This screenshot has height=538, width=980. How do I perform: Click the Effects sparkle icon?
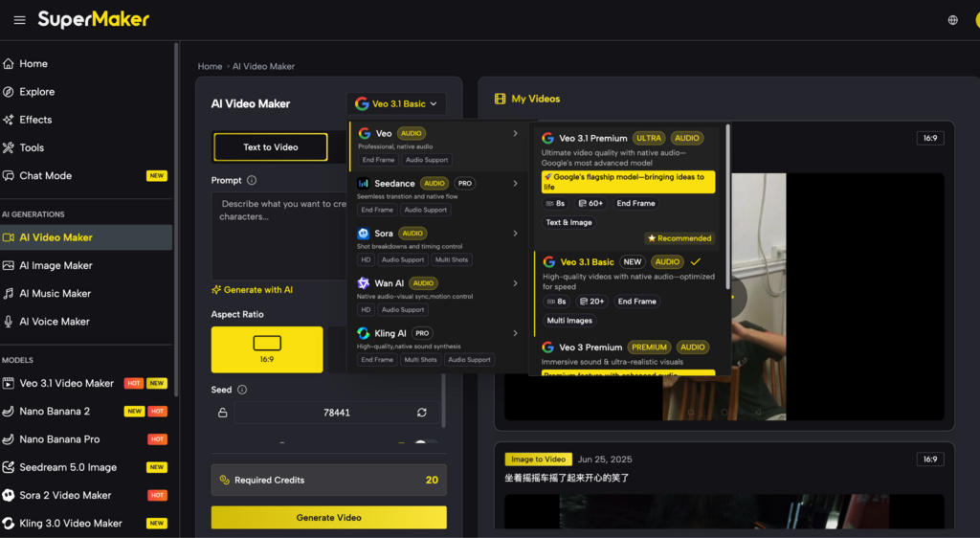click(8, 120)
